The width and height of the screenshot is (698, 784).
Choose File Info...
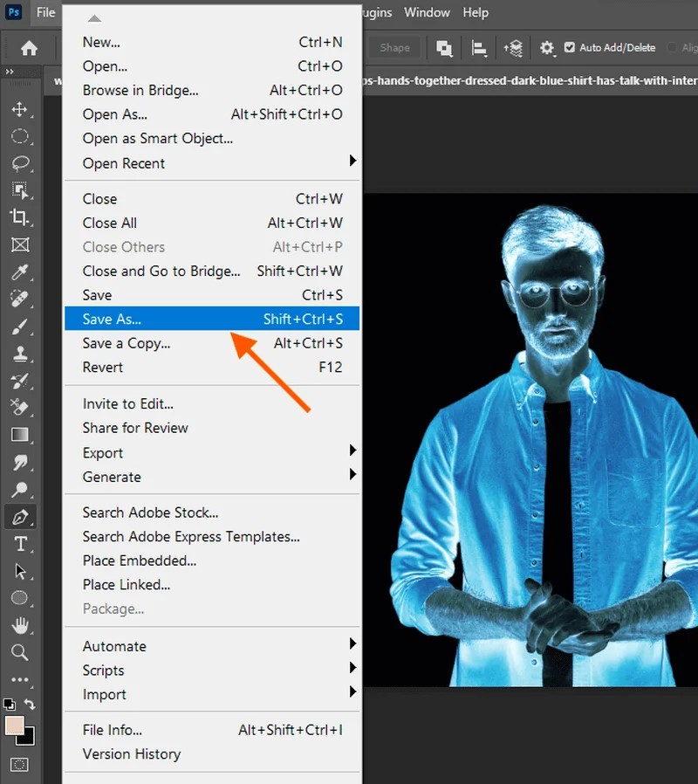pos(212,730)
